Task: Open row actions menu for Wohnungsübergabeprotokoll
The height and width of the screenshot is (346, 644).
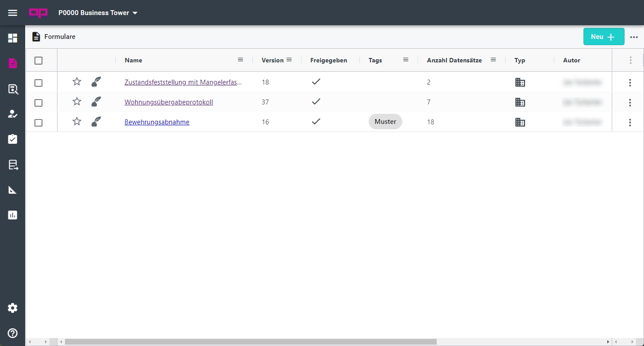Action: [x=630, y=103]
